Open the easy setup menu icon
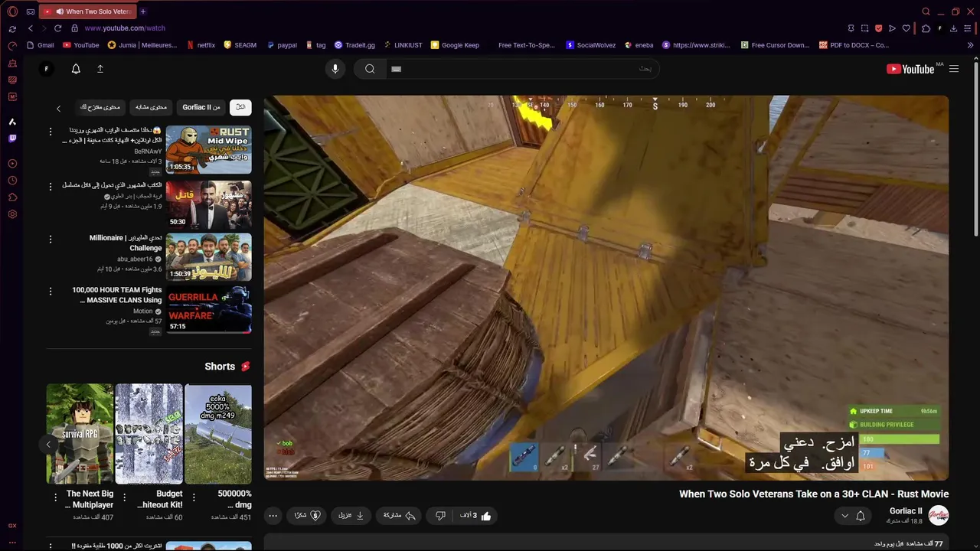Viewport: 980px width, 551px height. 969,28
